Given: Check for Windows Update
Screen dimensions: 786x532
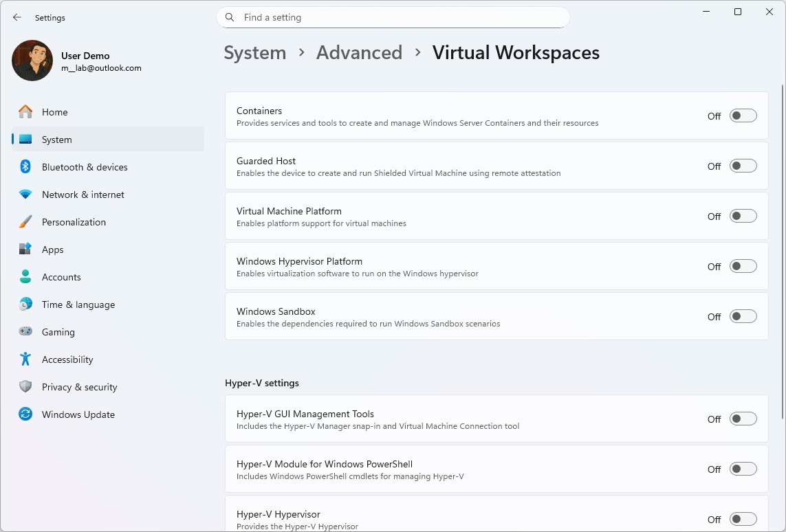Looking at the screenshot, I should click(x=78, y=414).
